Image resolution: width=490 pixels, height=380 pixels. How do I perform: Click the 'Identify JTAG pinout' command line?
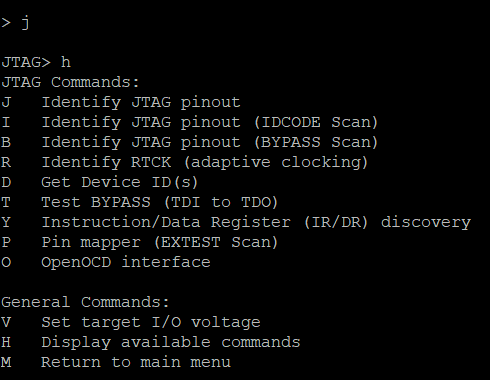(121, 102)
